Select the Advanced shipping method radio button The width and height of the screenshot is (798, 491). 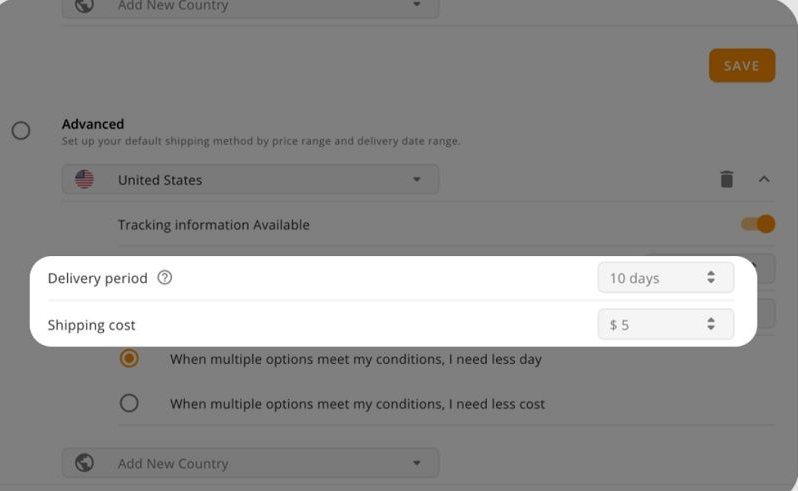[x=21, y=131]
